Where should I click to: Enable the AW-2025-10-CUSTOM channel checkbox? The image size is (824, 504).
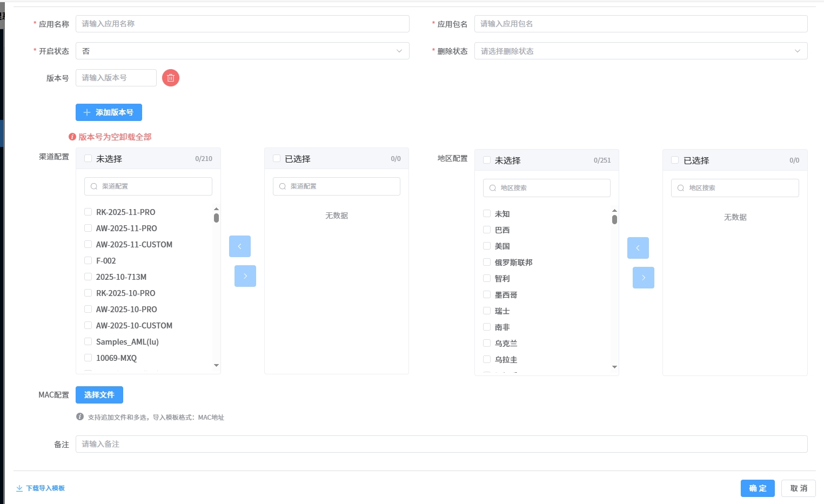pyautogui.click(x=88, y=325)
